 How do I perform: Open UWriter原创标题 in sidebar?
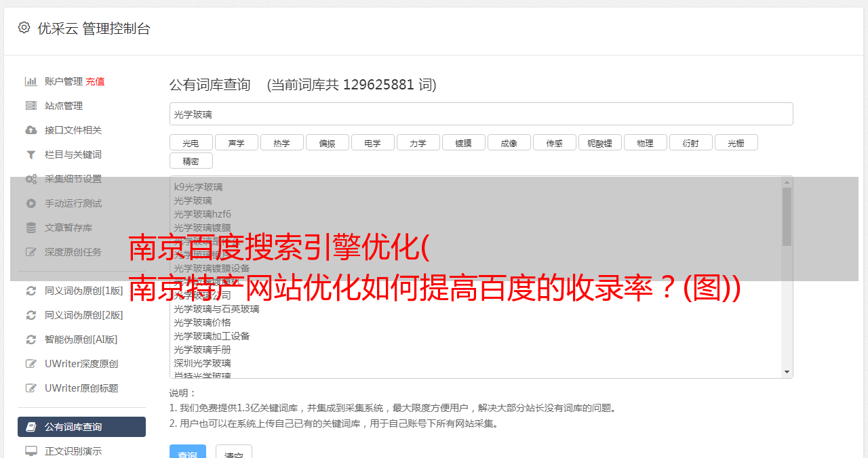[x=81, y=388]
